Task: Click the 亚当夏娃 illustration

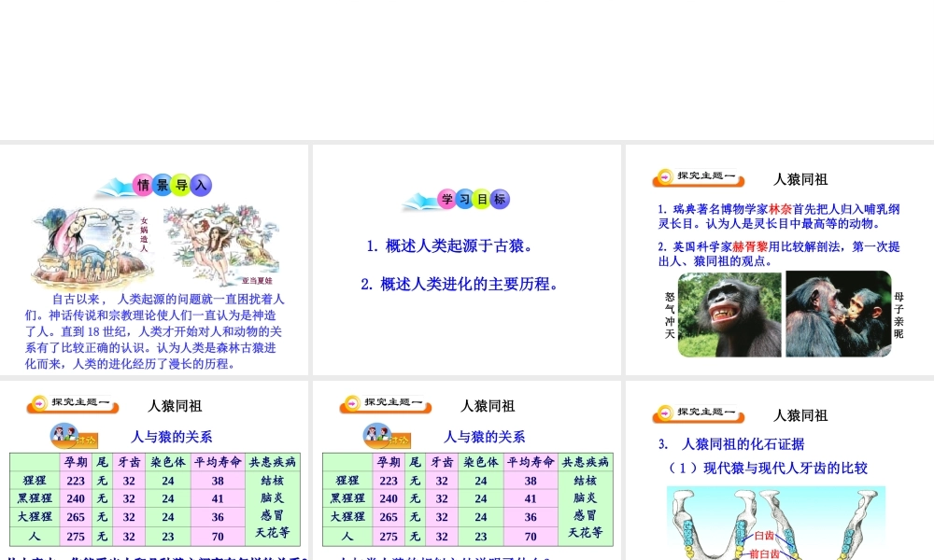Action: [x=220, y=245]
